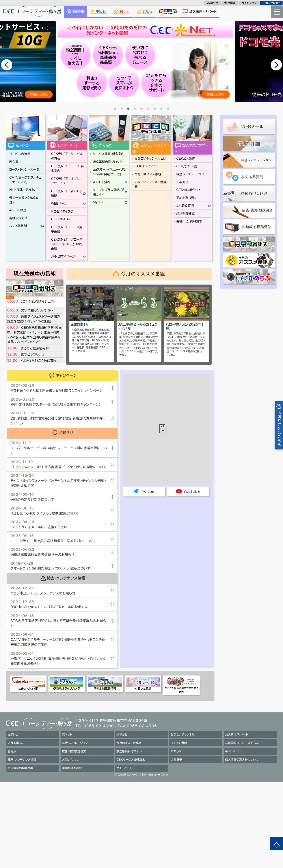Screen dimensions: 283x868
Task: Select the last carousel pagination dot
Action: coord(168,109)
